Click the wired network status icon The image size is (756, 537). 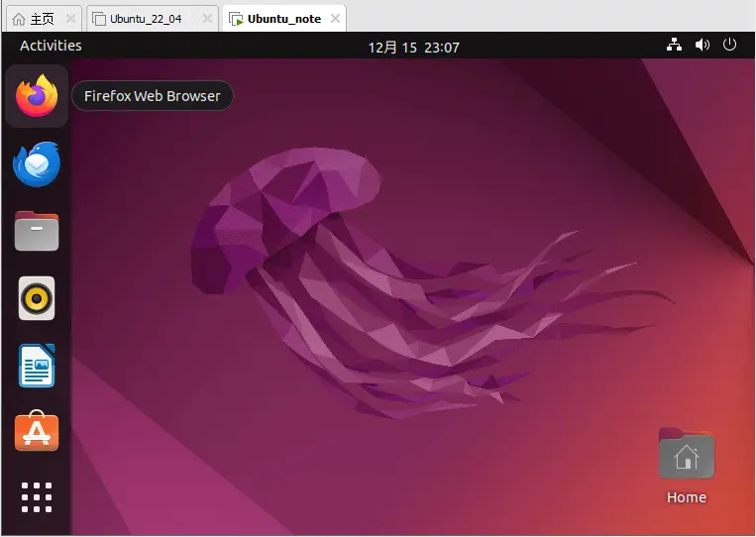click(x=674, y=45)
